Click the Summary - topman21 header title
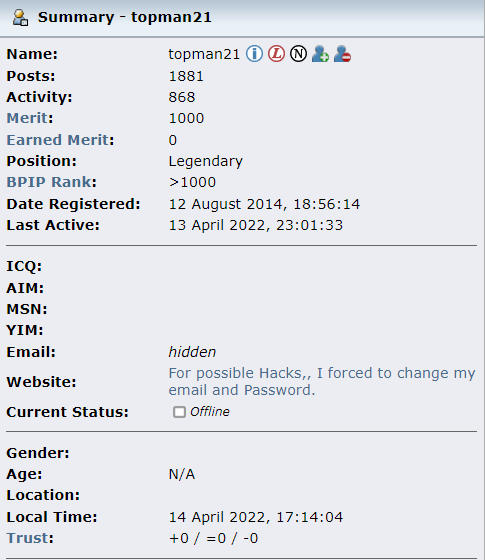 click(125, 17)
